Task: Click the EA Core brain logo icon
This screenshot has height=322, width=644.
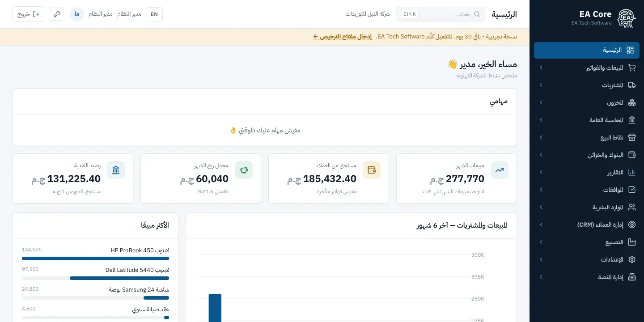Action: click(x=626, y=18)
